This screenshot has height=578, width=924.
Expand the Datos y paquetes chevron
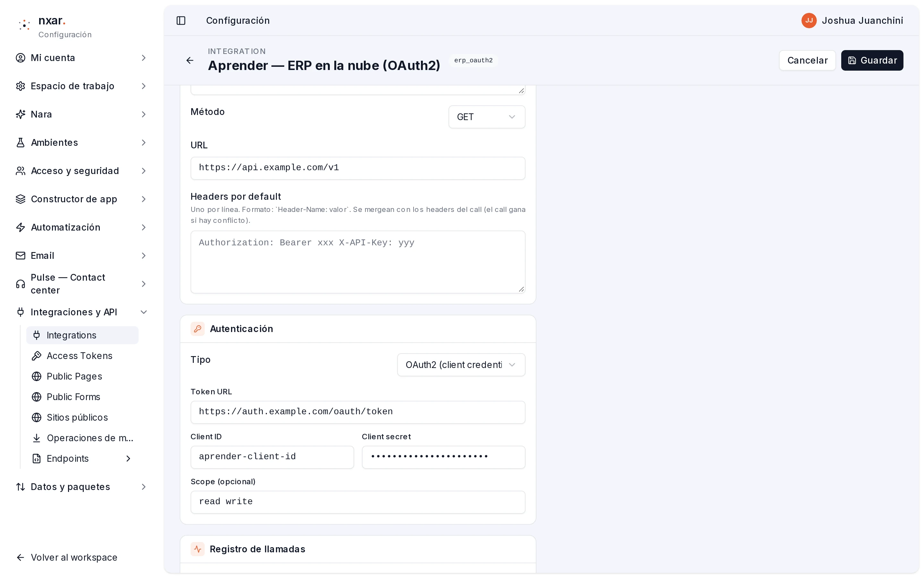[x=143, y=486]
